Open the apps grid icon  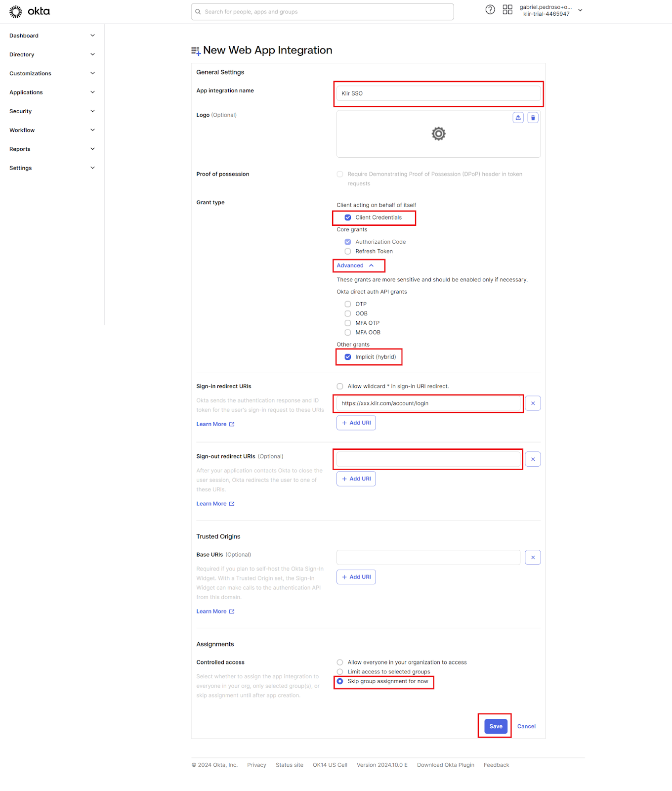(x=507, y=10)
